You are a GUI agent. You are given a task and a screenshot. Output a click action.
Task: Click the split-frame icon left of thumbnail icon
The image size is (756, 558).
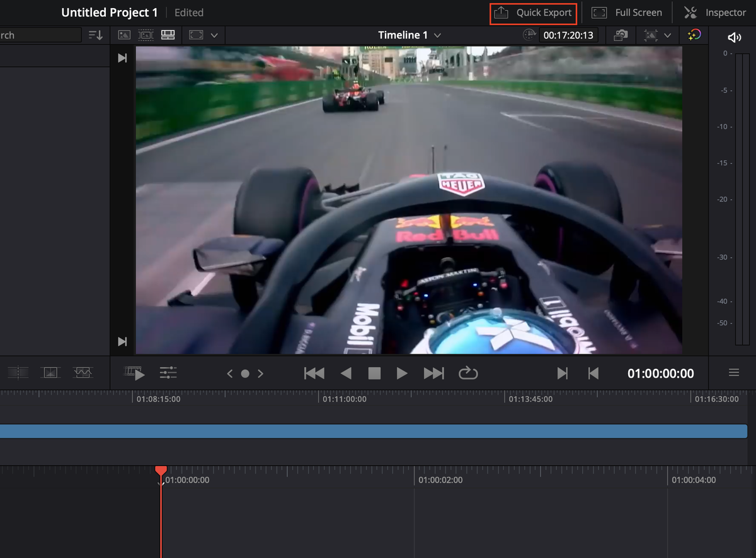18,373
